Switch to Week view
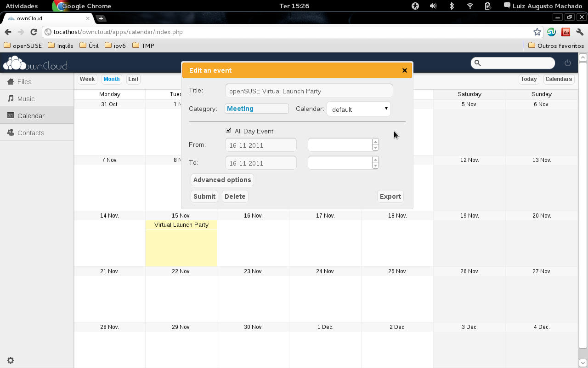 (x=87, y=79)
